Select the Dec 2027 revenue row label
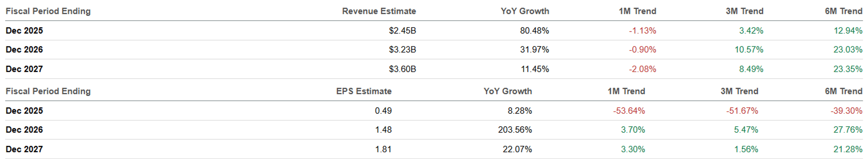The image size is (868, 159). [24, 69]
